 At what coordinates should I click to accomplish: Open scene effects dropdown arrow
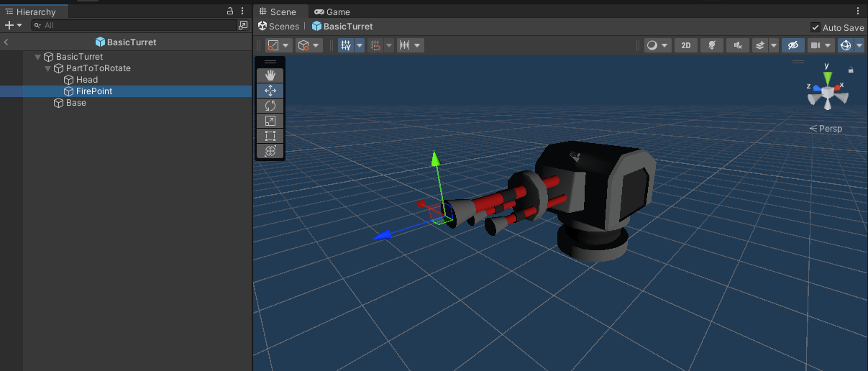tap(774, 45)
